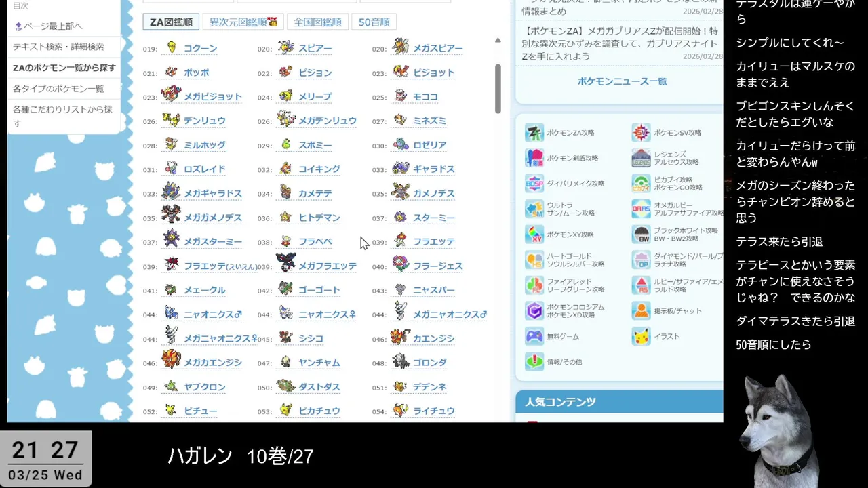Open ZAのポケモン一覧から探す sidebar item

click(64, 68)
